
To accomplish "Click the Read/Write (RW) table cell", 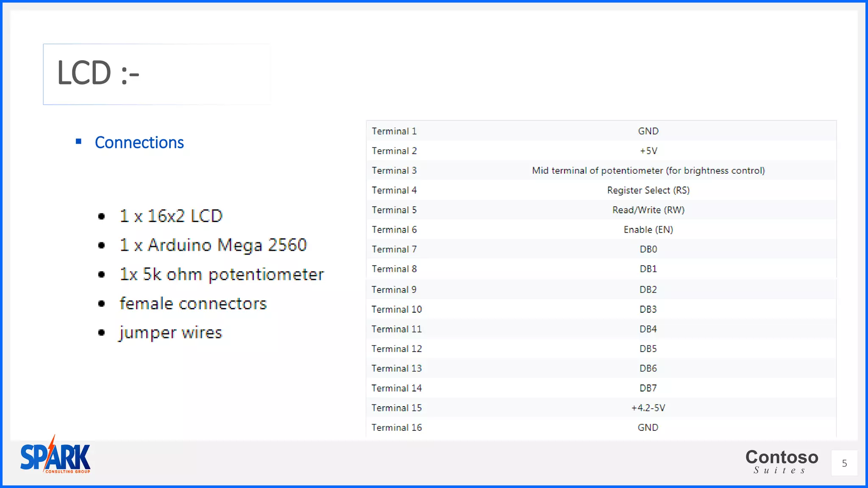I will click(x=648, y=210).
